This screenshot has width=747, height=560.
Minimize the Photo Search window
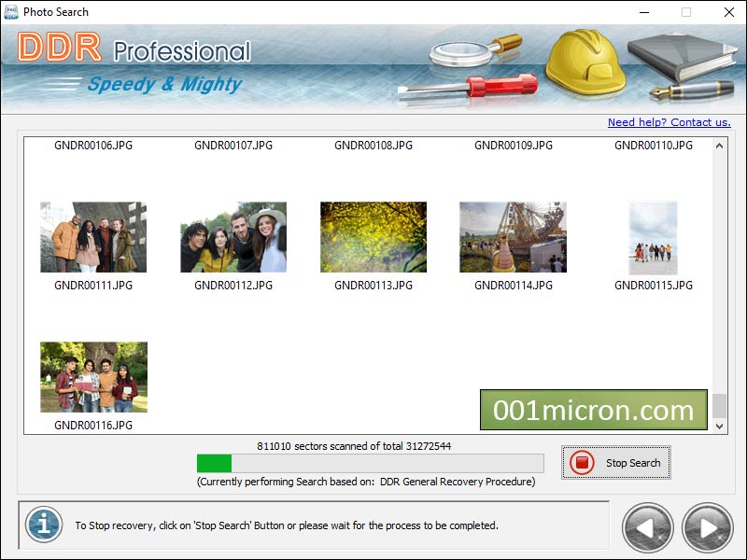[x=644, y=12]
